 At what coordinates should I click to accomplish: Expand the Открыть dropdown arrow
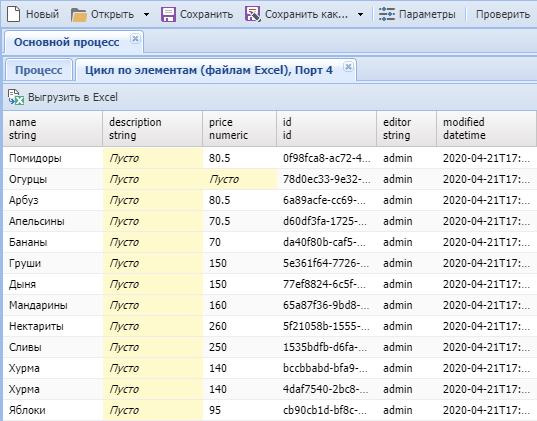point(146,15)
